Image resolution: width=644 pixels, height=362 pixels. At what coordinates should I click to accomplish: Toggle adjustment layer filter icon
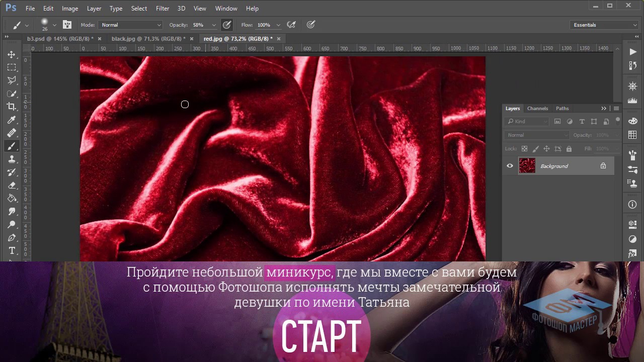click(570, 121)
